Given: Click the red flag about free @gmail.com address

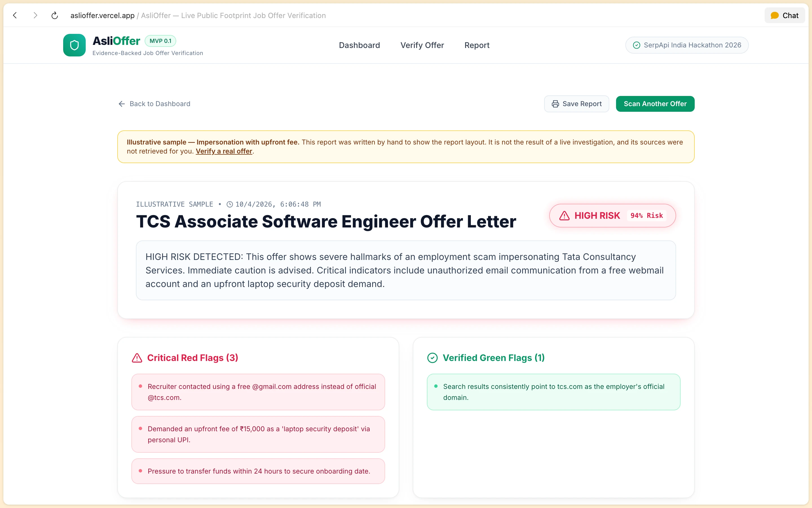Looking at the screenshot, I should [x=258, y=392].
